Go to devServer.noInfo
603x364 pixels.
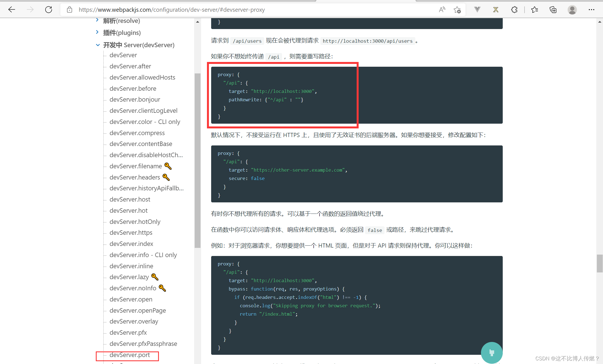(133, 288)
